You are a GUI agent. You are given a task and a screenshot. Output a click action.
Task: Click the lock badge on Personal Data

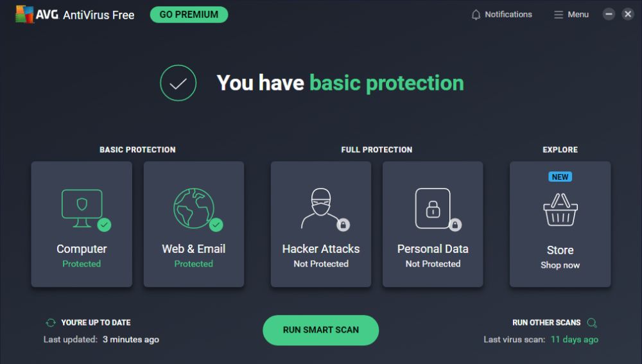tap(455, 225)
